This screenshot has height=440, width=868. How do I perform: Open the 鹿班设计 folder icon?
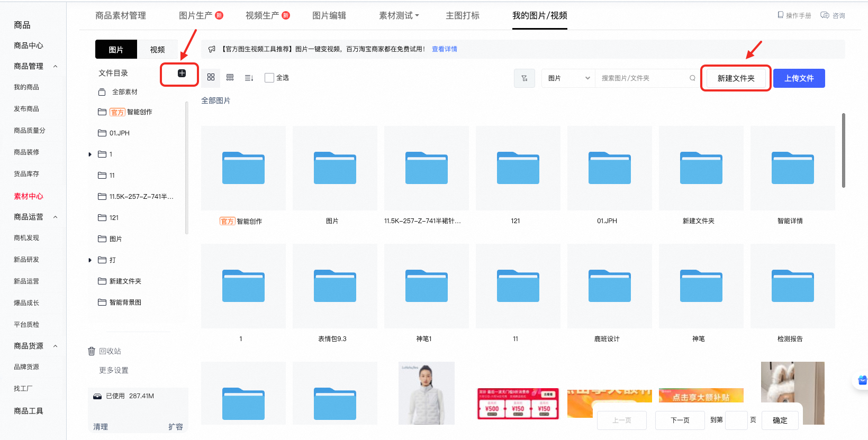(610, 286)
